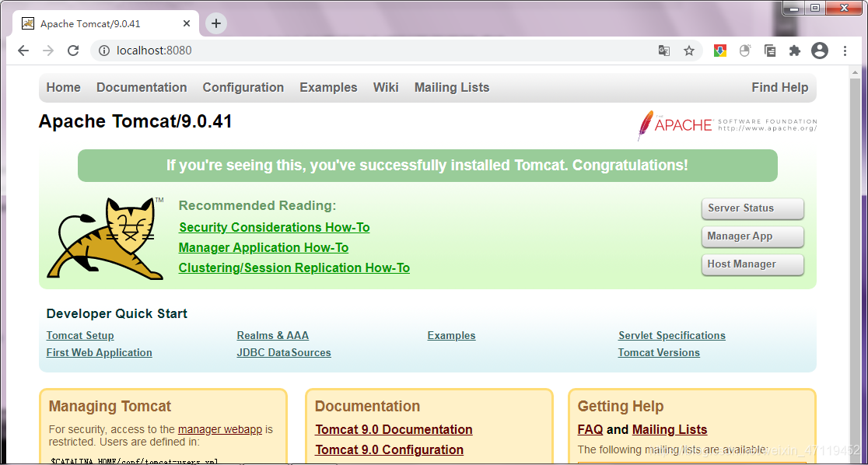Open the window-copy extension icon

coord(770,51)
